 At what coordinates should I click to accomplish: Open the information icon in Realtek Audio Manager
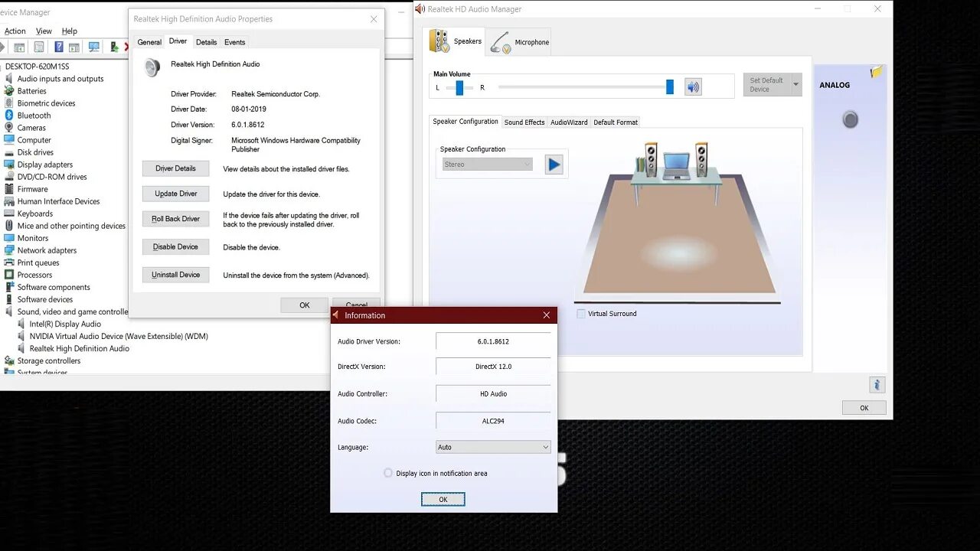877,385
